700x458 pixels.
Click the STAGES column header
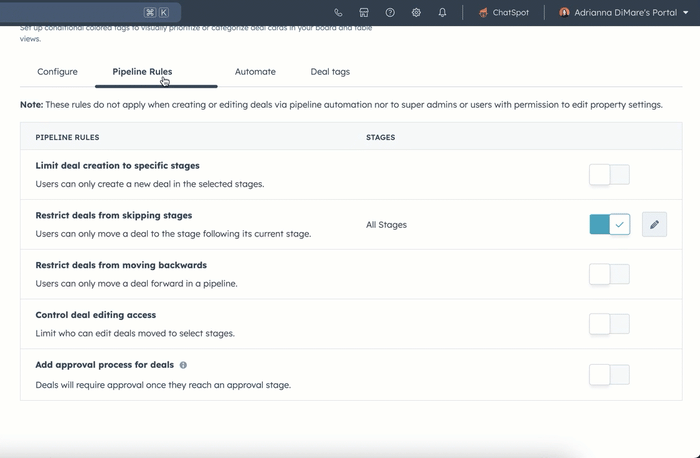(380, 137)
